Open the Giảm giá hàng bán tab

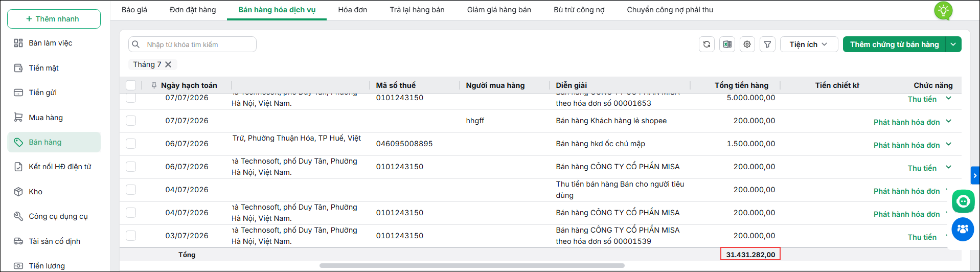499,10
